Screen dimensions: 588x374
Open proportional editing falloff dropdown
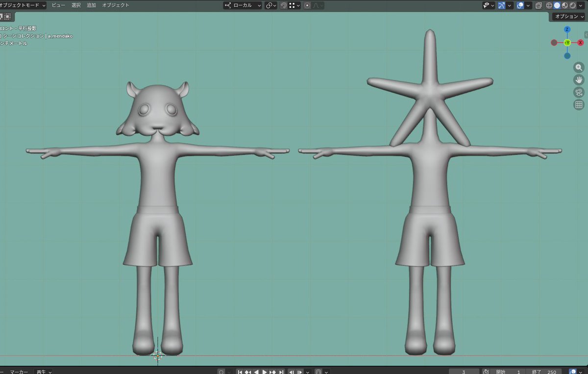click(318, 5)
